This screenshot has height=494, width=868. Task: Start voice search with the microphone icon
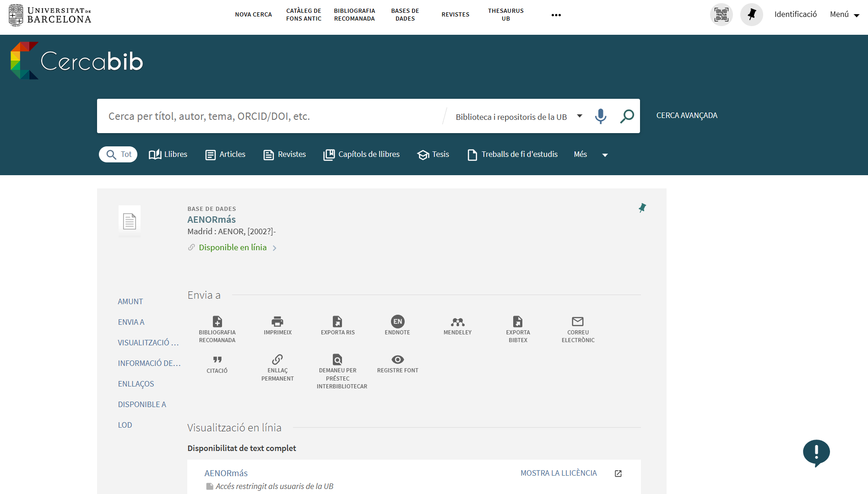pos(600,116)
